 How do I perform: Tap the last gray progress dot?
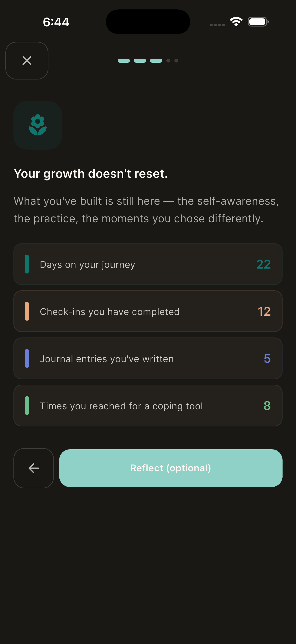(176, 61)
